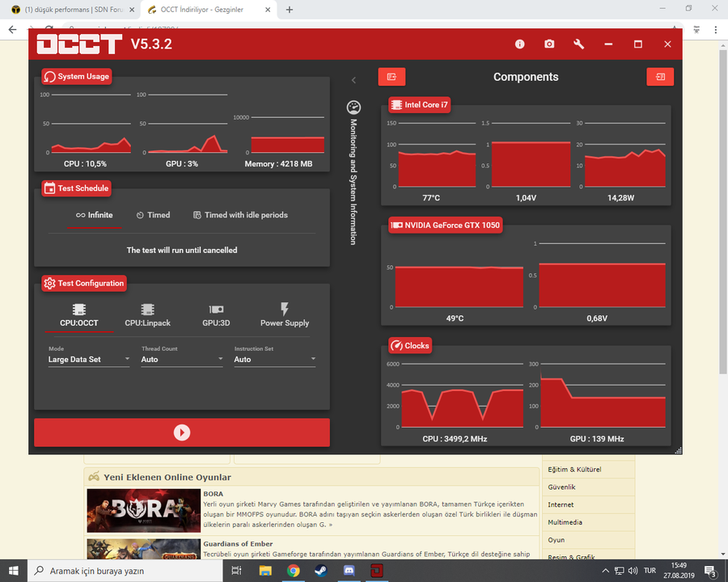Open a new browser tab
Image resolution: width=728 pixels, height=582 pixels.
290,9
